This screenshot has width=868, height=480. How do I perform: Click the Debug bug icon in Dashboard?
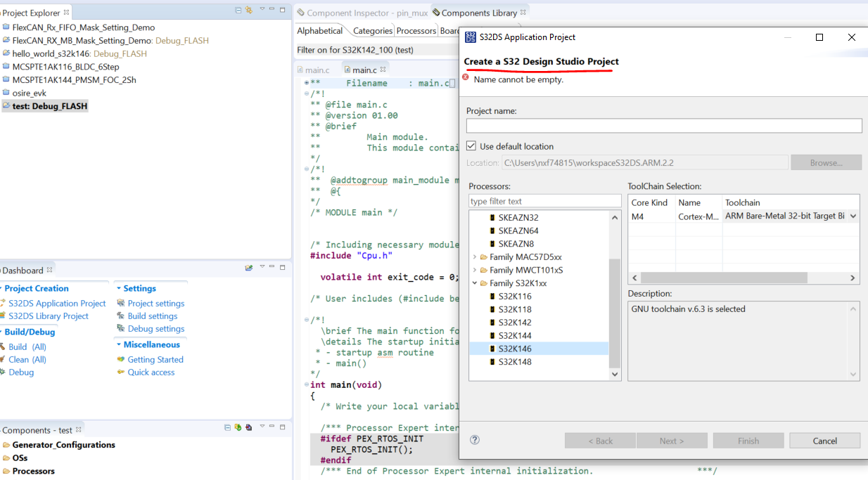tap(3, 372)
